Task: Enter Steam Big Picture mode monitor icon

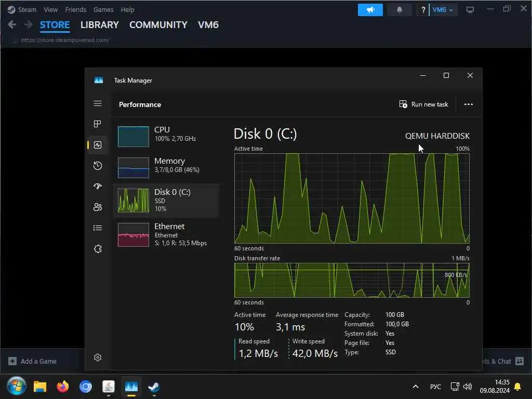Action: tap(470, 10)
